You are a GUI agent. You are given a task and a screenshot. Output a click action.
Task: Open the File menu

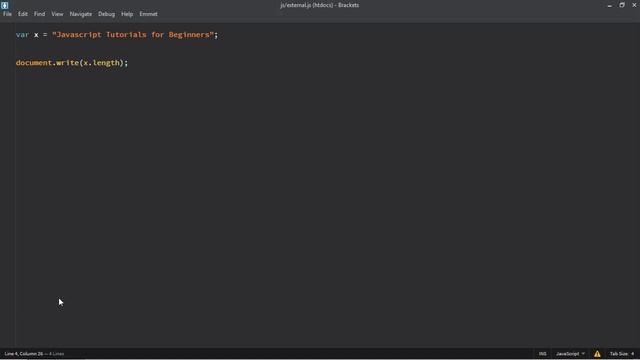tap(7, 14)
